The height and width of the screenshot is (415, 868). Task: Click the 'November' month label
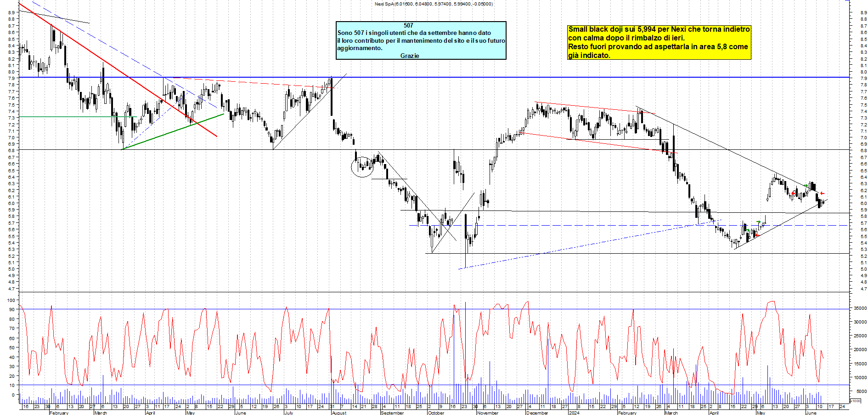coord(488,413)
